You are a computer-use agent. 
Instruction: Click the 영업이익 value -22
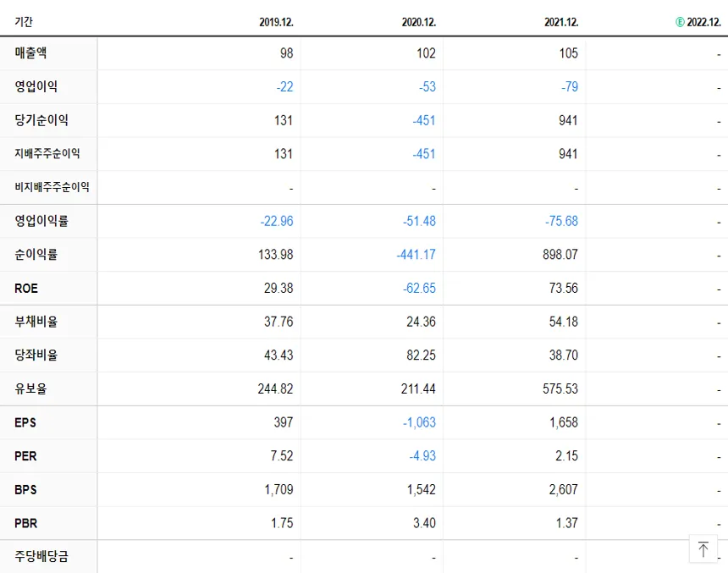pos(284,87)
